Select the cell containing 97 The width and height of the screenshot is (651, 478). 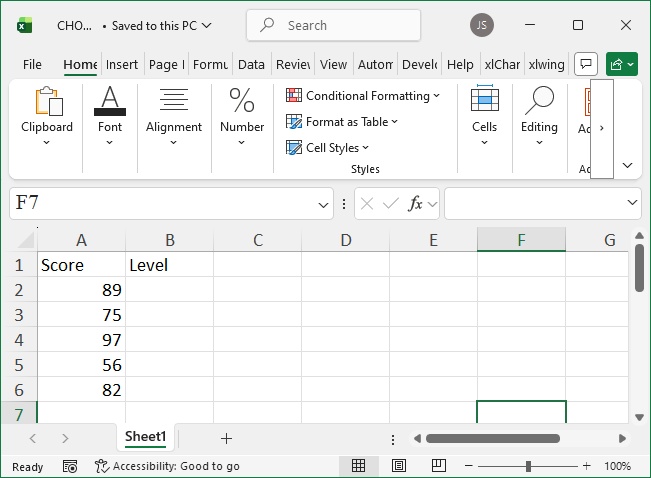click(81, 339)
